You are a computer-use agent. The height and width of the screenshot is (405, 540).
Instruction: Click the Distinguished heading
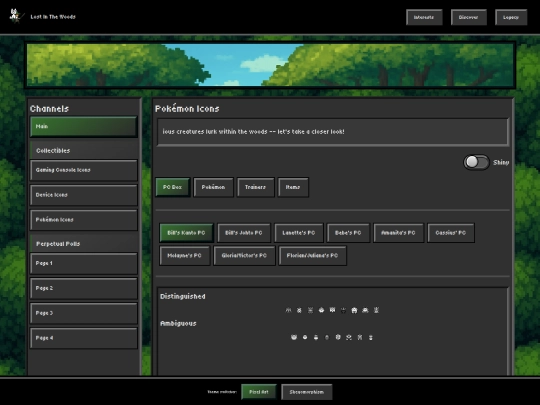point(183,297)
